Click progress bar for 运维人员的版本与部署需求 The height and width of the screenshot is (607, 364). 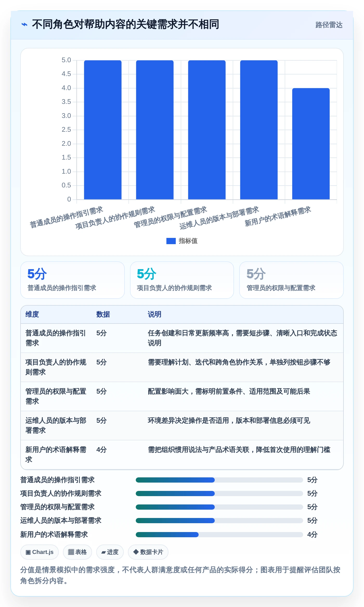(219, 521)
